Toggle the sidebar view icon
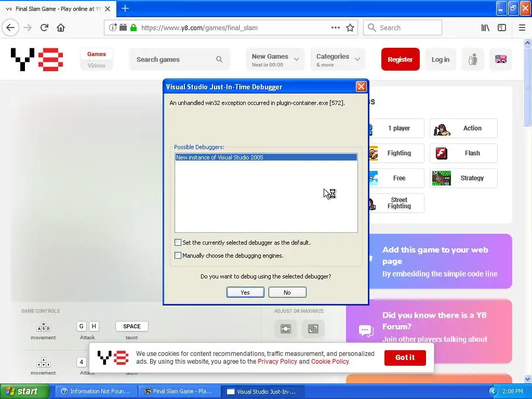The height and width of the screenshot is (399, 532). pos(502,28)
